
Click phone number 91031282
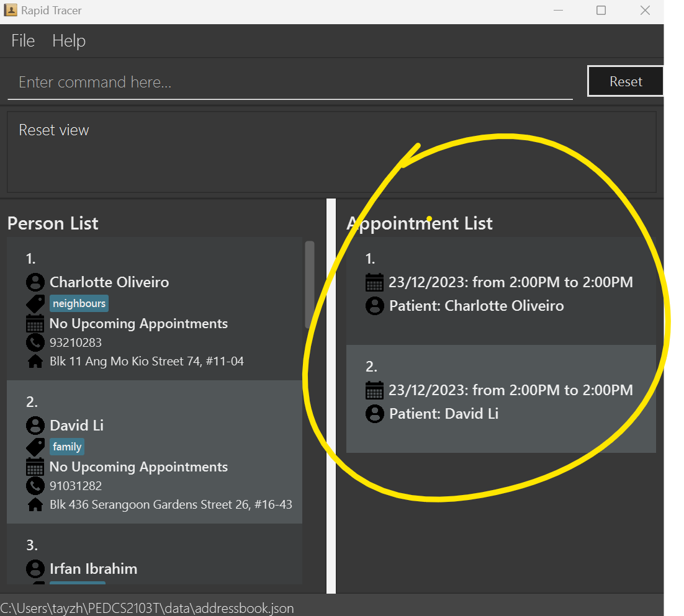[x=76, y=486]
